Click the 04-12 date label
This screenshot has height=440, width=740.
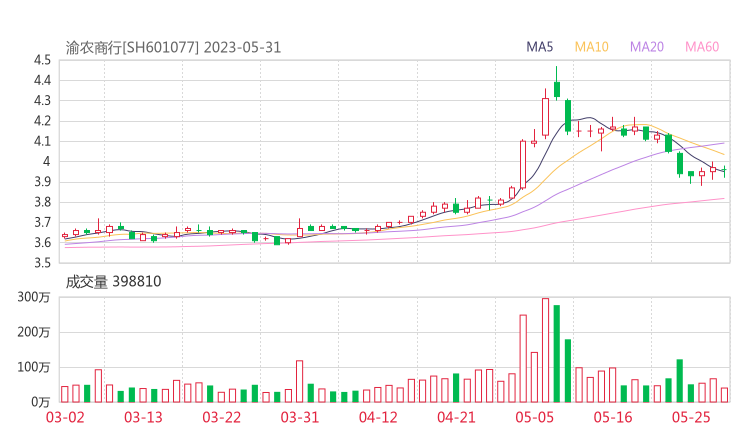click(378, 418)
